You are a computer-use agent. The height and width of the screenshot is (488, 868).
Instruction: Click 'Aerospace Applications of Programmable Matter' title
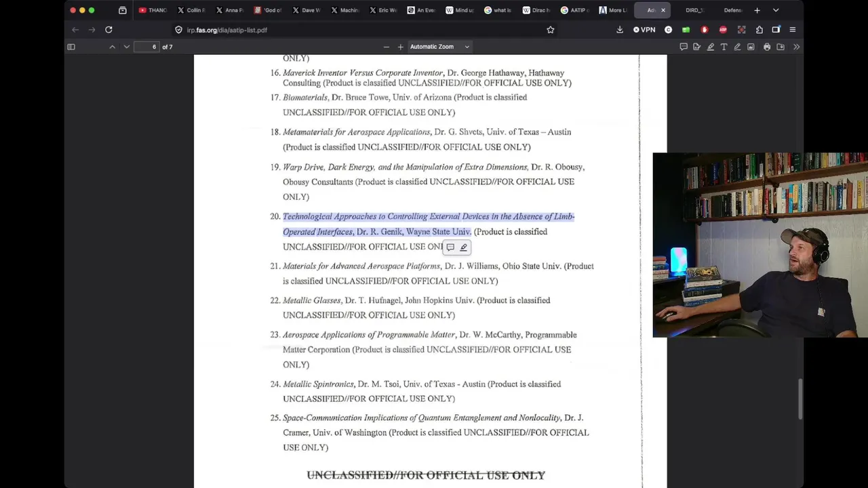368,335
